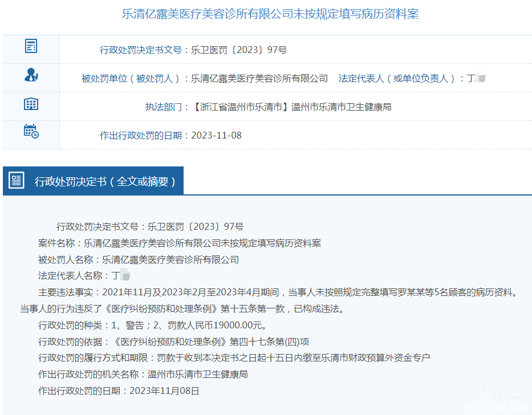Click the calendar icon beside the penalty date
This screenshot has height=415, width=532.
(31, 131)
